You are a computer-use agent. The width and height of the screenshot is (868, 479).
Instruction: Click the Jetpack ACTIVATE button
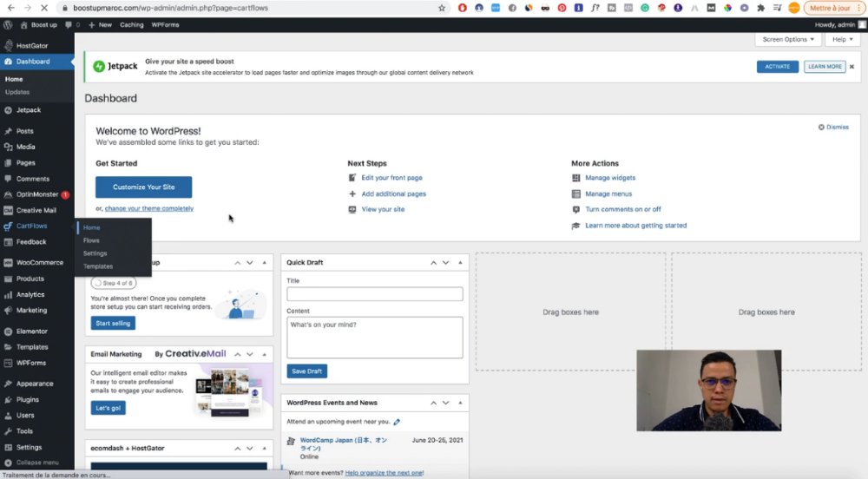click(777, 66)
